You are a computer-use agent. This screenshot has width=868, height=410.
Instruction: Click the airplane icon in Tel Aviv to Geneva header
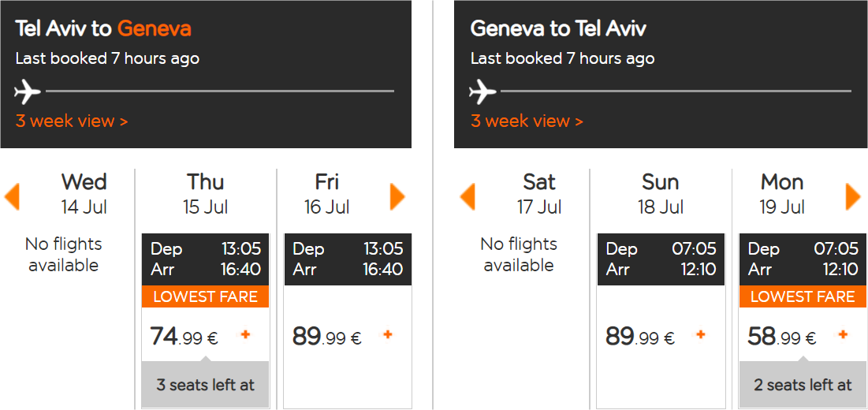pos(28,91)
